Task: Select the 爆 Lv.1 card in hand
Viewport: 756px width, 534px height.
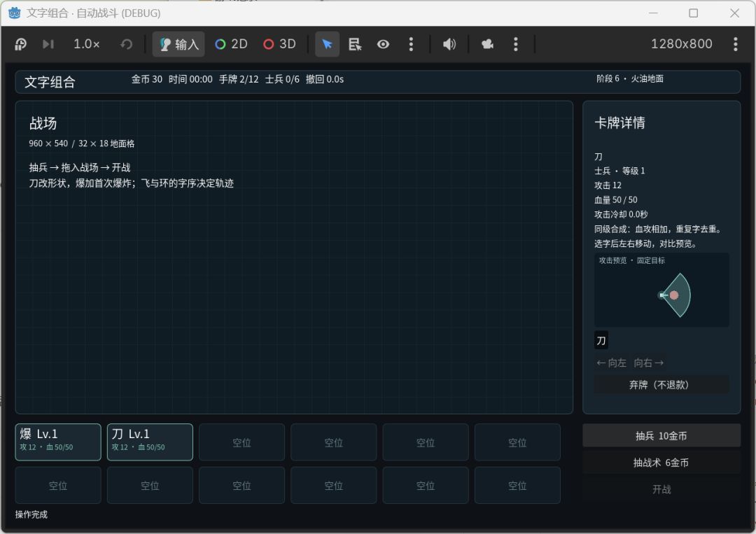Action: point(58,442)
